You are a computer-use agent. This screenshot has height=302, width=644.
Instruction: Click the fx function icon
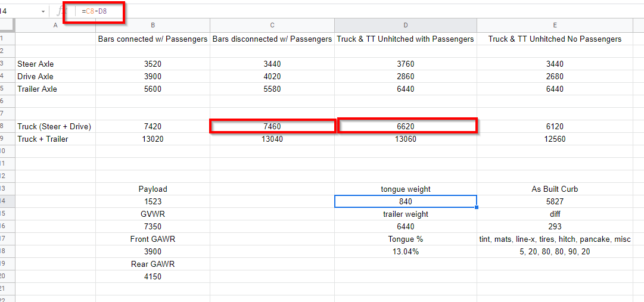tap(60, 11)
